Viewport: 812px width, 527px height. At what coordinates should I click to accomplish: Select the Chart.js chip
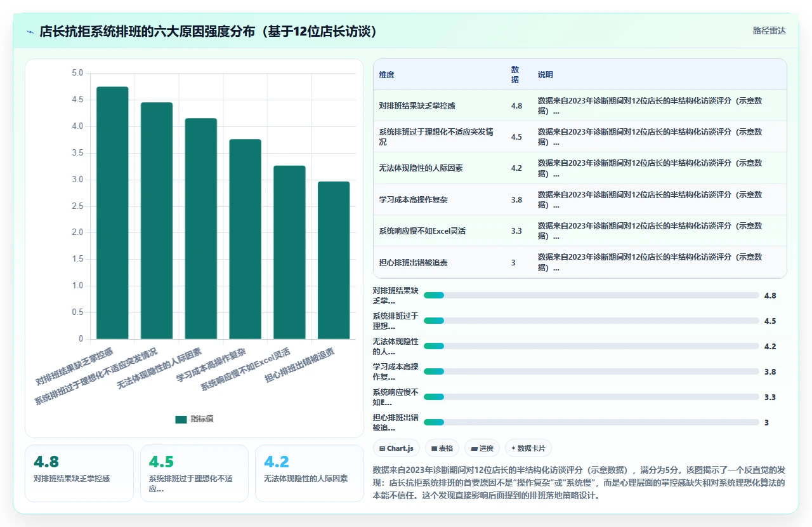coord(396,448)
